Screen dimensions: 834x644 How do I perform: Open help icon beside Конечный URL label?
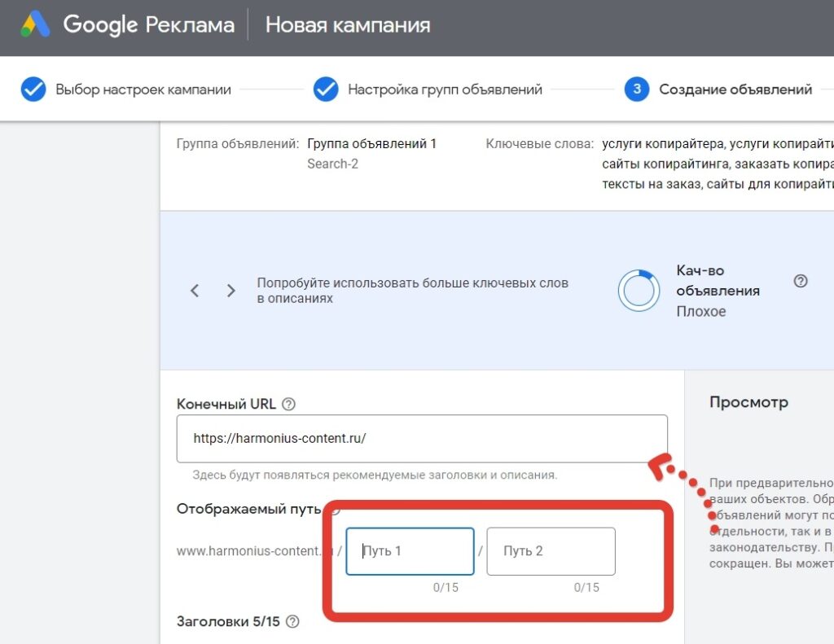click(x=288, y=404)
